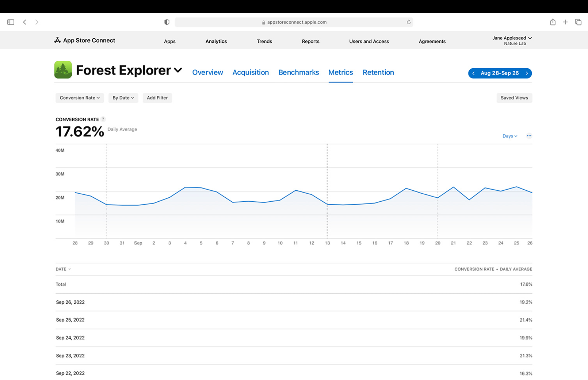Open the By Date dropdown

pos(123,98)
